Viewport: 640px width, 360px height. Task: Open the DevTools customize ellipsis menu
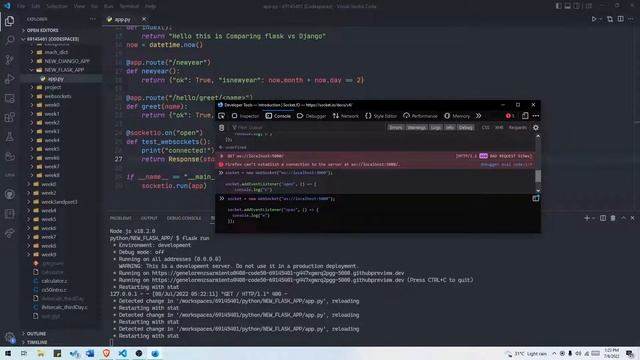coord(536,116)
